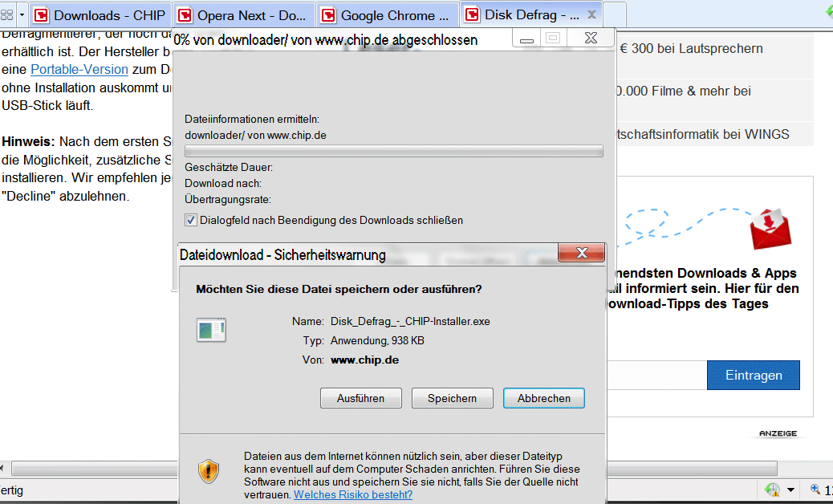Click the download progress bar
The width and height of the screenshot is (833, 504).
(394, 152)
